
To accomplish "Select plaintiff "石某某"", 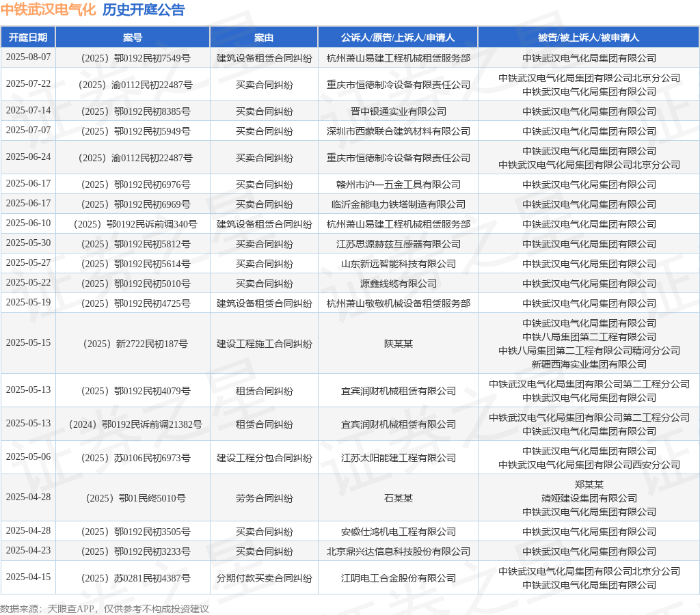I will point(399,499).
